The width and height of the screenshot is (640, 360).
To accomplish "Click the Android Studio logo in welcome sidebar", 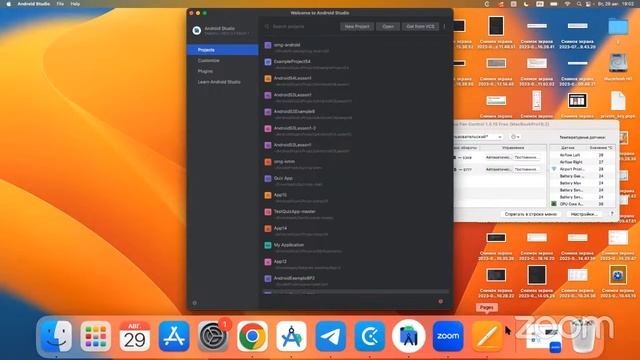I will point(197,30).
